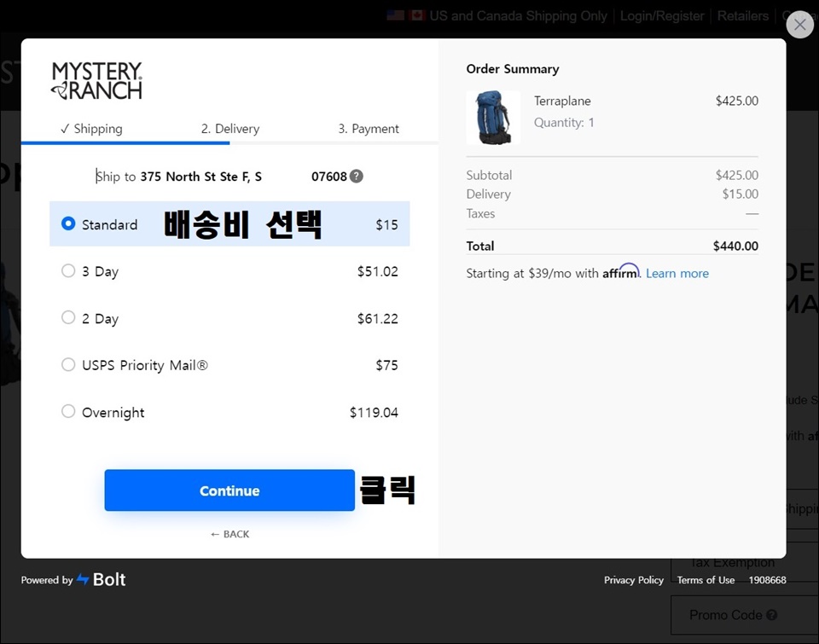Click the Terraplane backpack thumbnail
Image resolution: width=819 pixels, height=644 pixels.
[x=493, y=118]
